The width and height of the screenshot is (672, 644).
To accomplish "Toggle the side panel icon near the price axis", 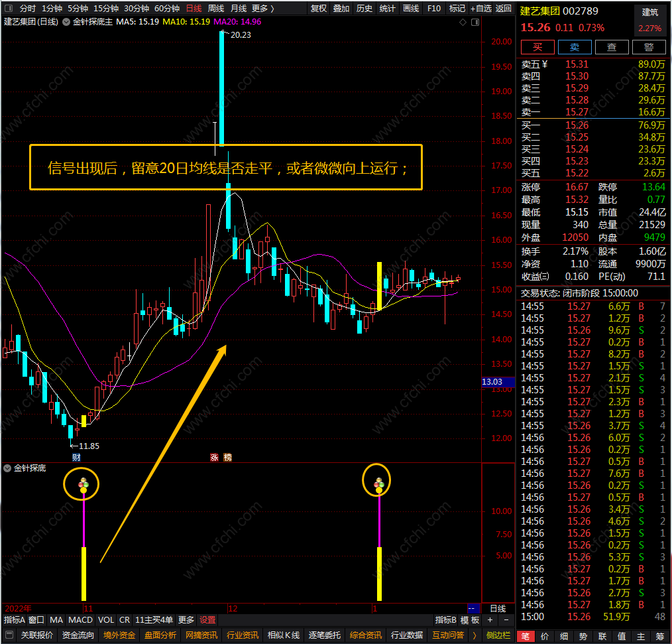I will point(475,22).
